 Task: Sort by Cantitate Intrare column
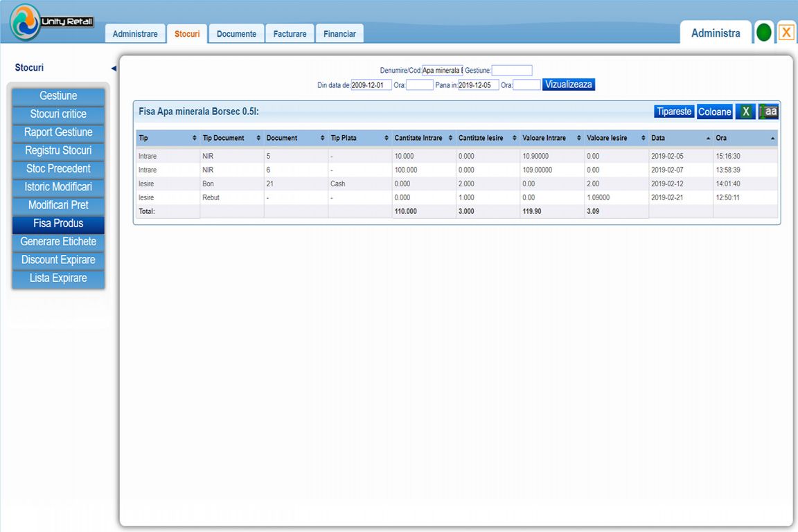tap(423, 138)
